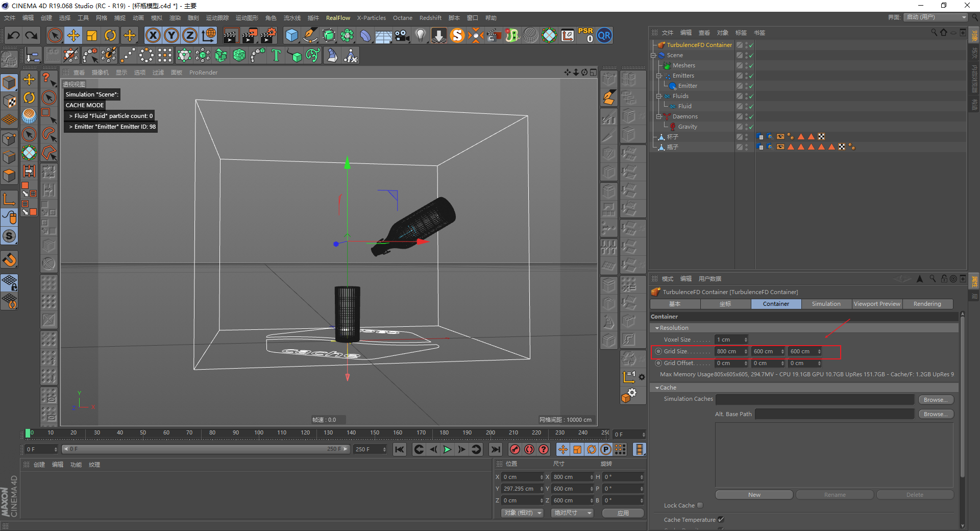Open the RealFlow menu

click(x=338, y=18)
